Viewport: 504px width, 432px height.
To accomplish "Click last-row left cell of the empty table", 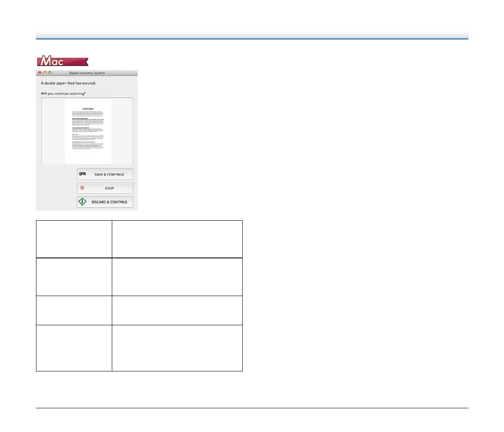I will (x=74, y=348).
